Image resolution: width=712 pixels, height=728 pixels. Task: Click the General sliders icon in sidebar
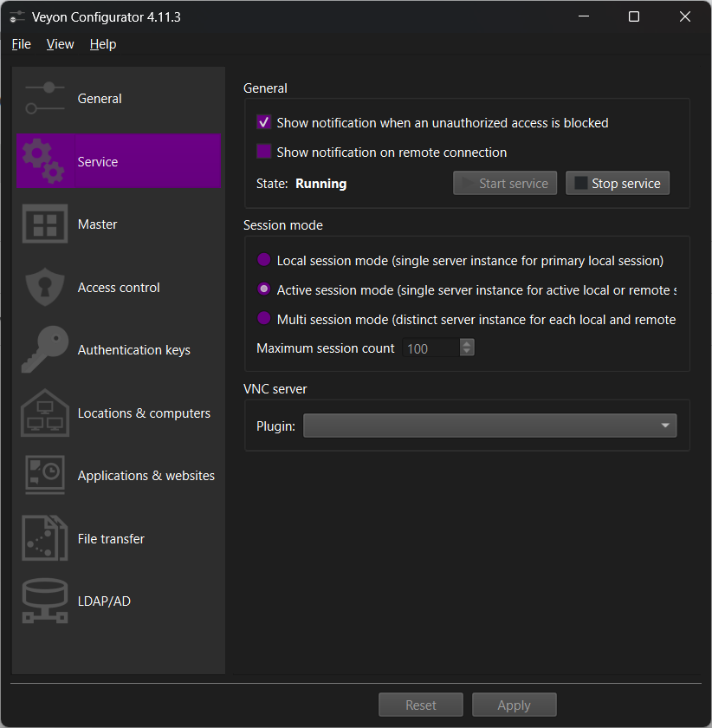click(45, 98)
